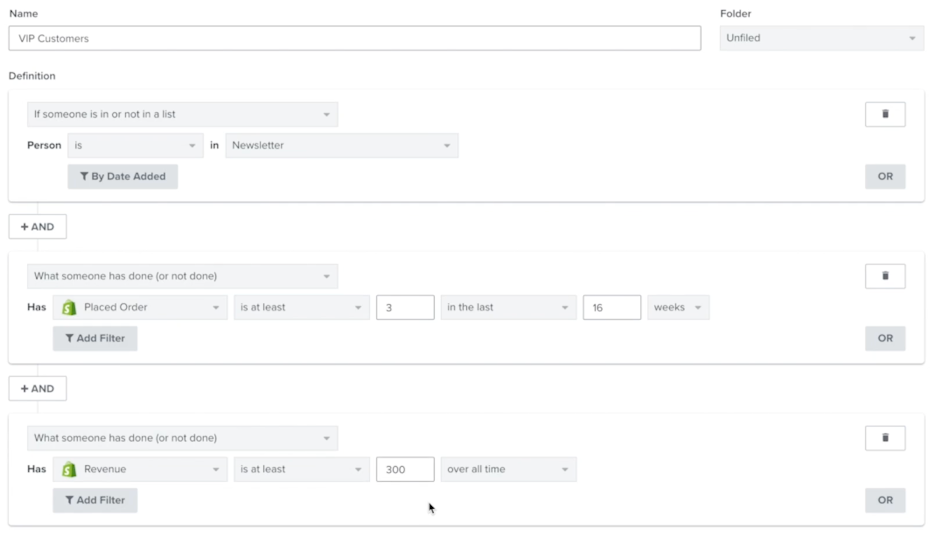
Task: Open the weeks time unit dropdown
Action: pyautogui.click(x=678, y=308)
